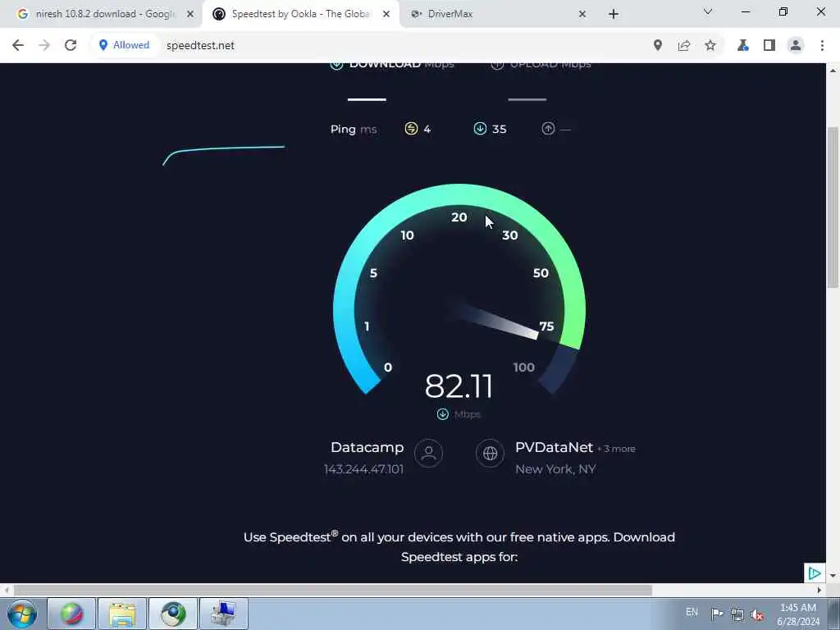Click the 82.11 speed reading
Viewport: 840px width, 630px height.
[x=459, y=386]
